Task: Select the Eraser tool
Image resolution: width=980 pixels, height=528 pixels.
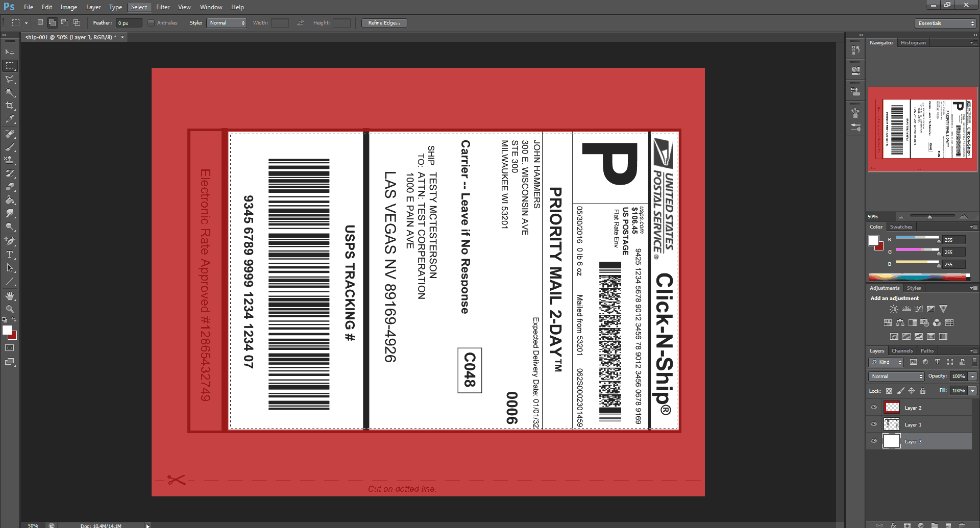Action: tap(10, 187)
